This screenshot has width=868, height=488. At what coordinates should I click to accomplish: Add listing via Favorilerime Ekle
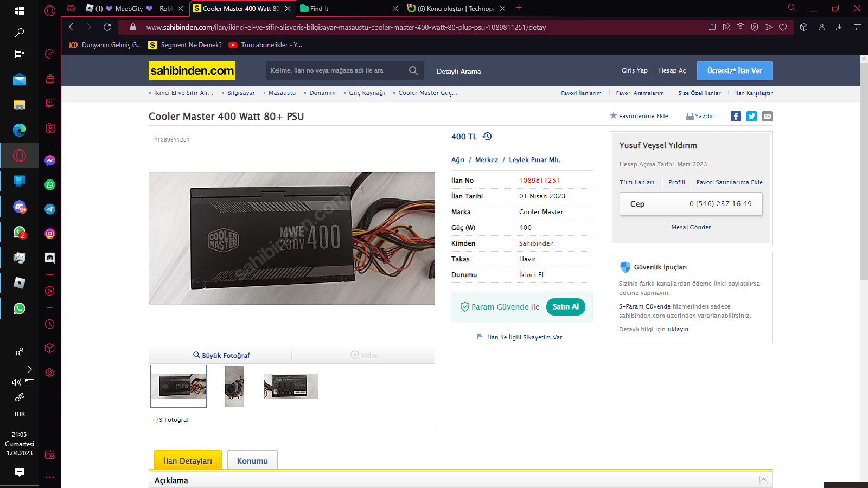(x=639, y=116)
